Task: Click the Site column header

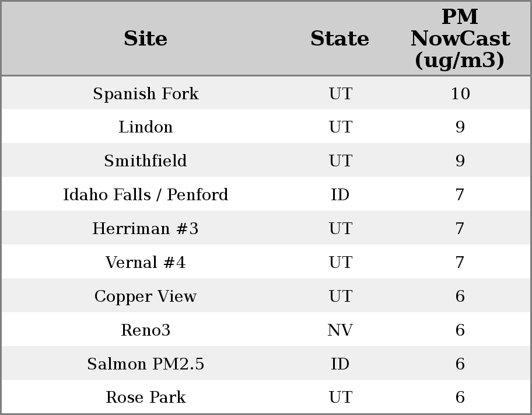Action: tap(146, 39)
